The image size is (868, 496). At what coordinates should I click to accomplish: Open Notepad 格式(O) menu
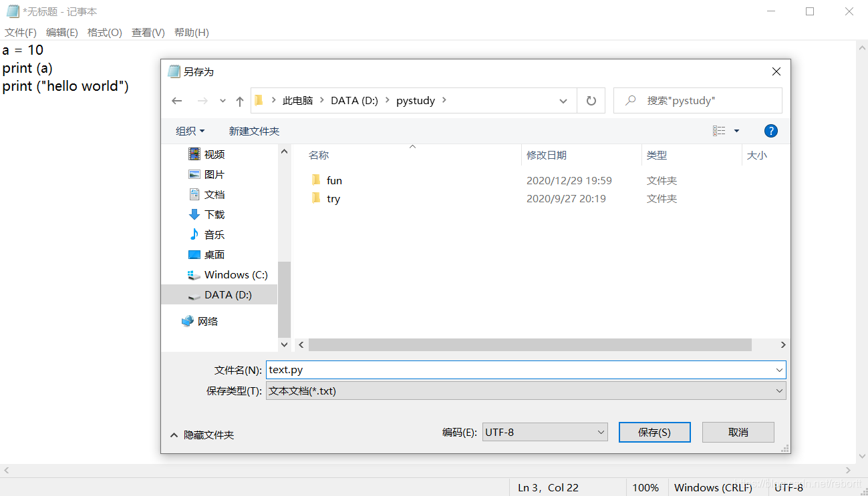105,32
